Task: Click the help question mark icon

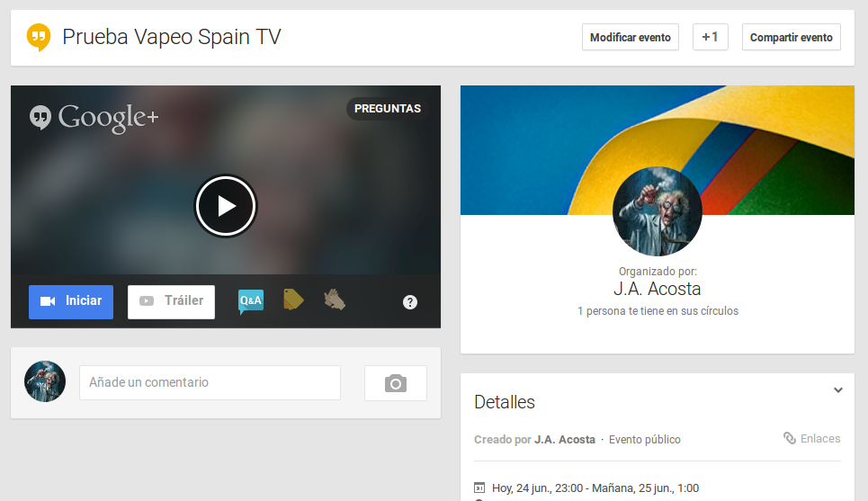Action: [410, 302]
